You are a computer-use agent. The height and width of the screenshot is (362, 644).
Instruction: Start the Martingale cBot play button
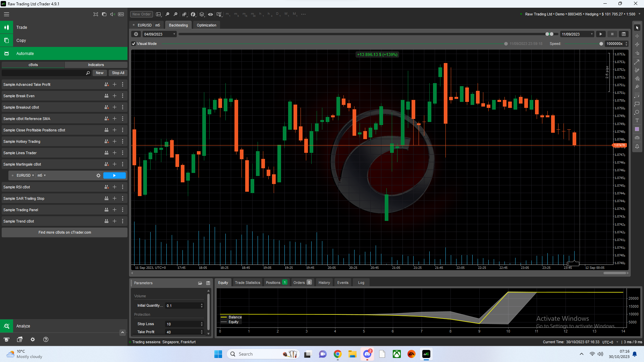click(x=114, y=175)
